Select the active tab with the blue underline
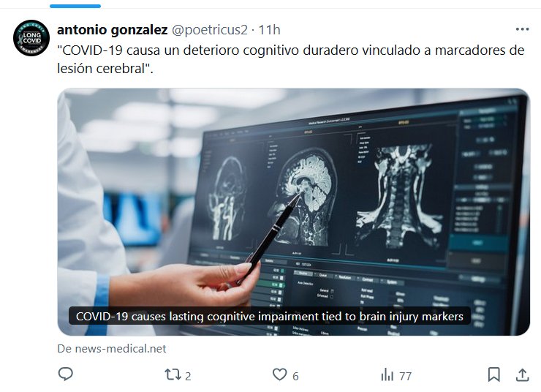The image size is (541, 392). 75,6
